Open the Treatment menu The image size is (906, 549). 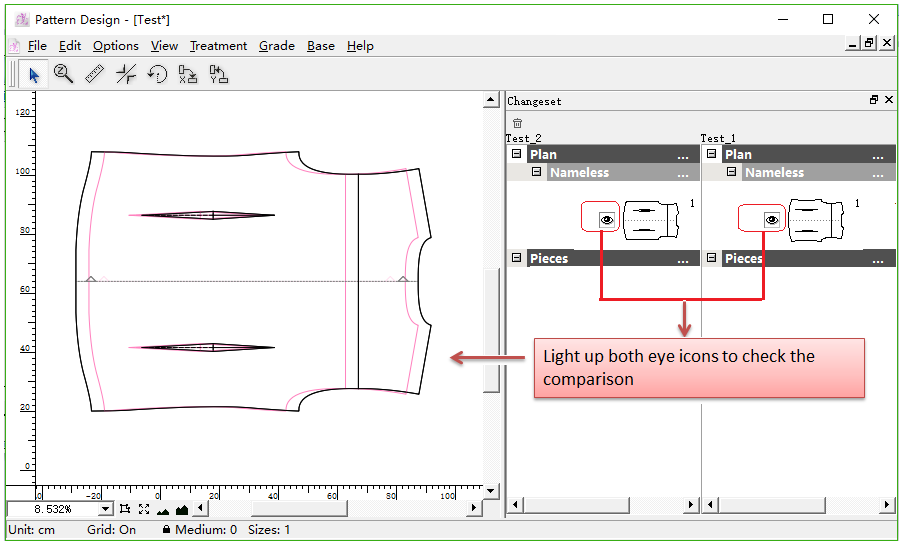click(x=218, y=46)
